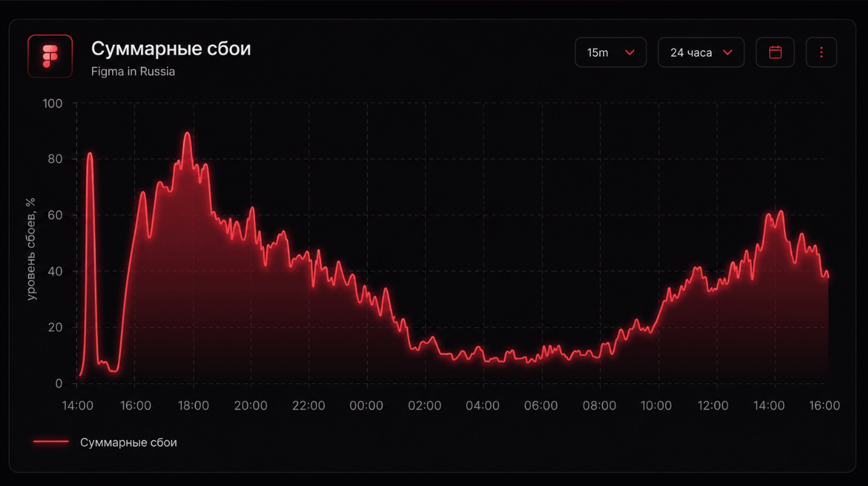868x486 pixels.
Task: Click the 20:00 time axis label
Action: pyautogui.click(x=251, y=406)
